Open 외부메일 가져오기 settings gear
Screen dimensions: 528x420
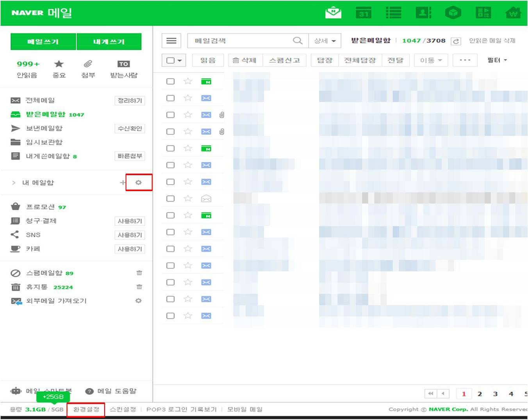pos(138,301)
